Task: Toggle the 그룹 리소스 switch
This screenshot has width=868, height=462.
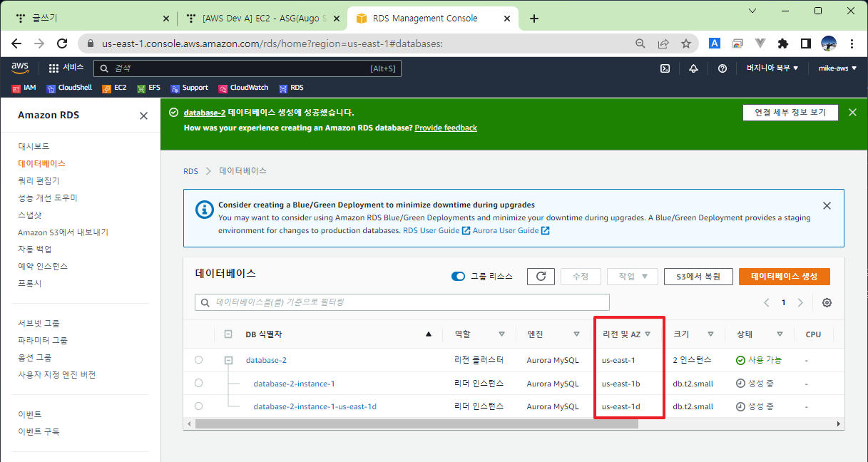Action: [x=458, y=277]
